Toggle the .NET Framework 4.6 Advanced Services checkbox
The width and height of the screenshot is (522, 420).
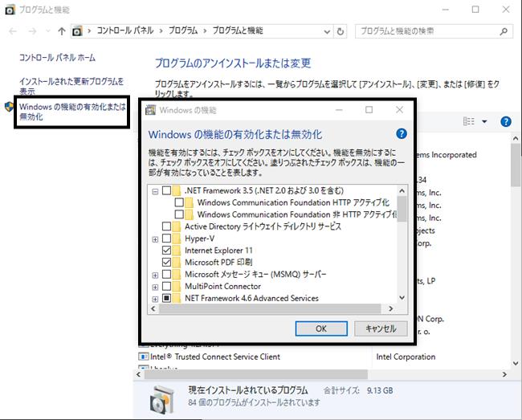point(166,298)
